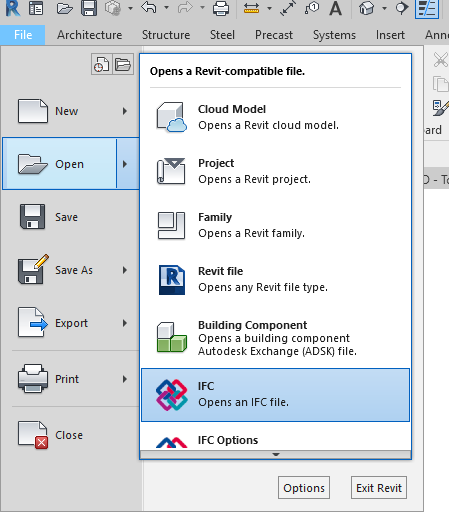Click the scroll-down arrow below the open list
Viewport: 449px width, 530px height.
click(276, 455)
